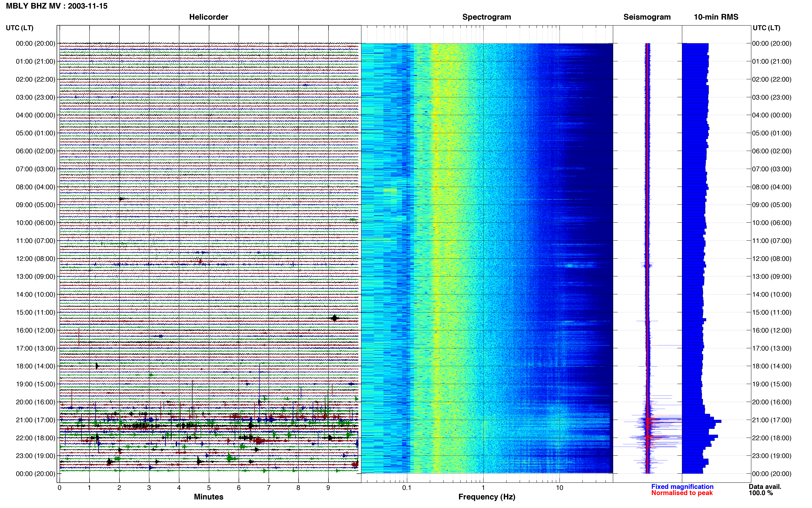The height and width of the screenshot is (508, 812).
Task: Click '10:00 (06:00)' on the Helicorder time axis
Action: point(35,223)
